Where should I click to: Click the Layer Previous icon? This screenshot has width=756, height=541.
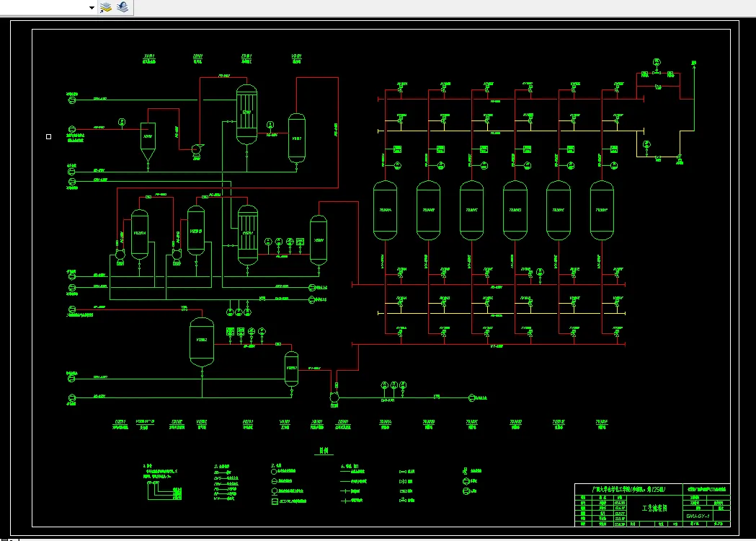(123, 6)
